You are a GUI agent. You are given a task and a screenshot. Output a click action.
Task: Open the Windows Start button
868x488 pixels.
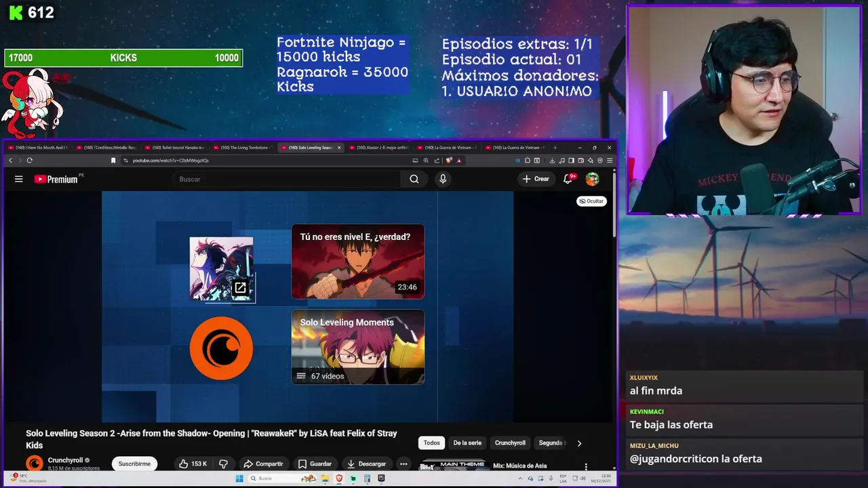(x=239, y=478)
